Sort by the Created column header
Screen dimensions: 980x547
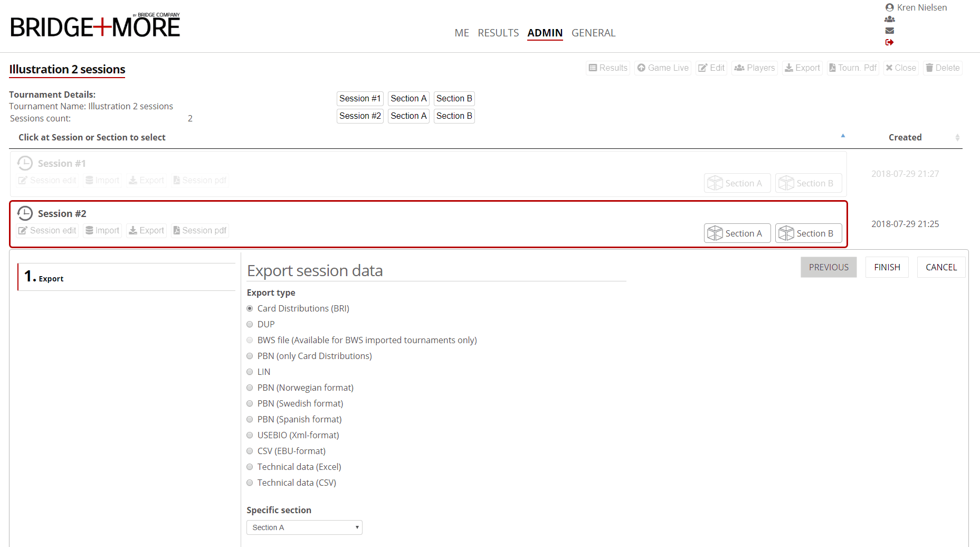click(x=905, y=137)
